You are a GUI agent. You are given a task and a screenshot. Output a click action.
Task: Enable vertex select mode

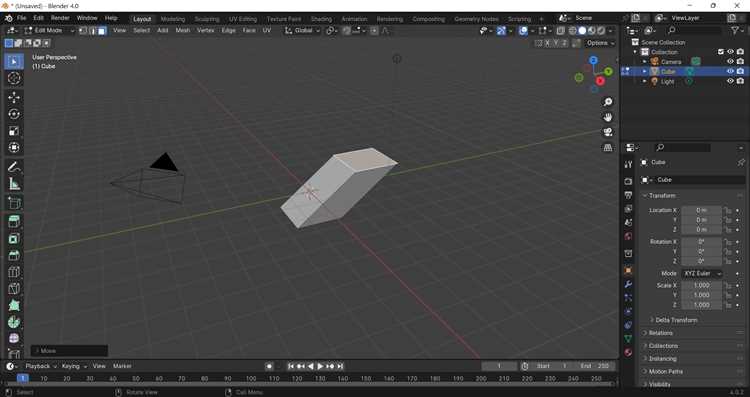point(83,31)
